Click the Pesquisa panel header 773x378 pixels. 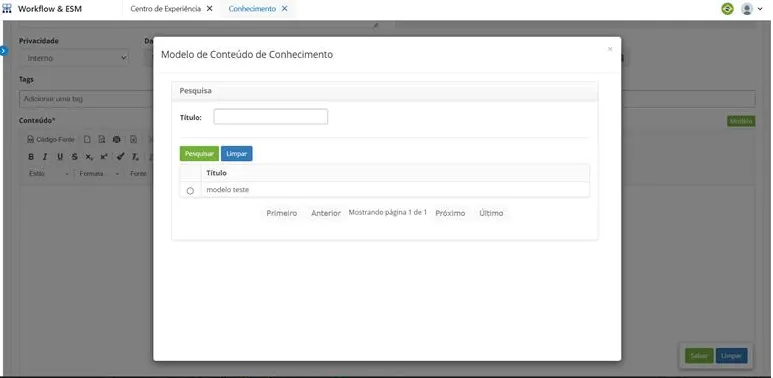coord(385,91)
